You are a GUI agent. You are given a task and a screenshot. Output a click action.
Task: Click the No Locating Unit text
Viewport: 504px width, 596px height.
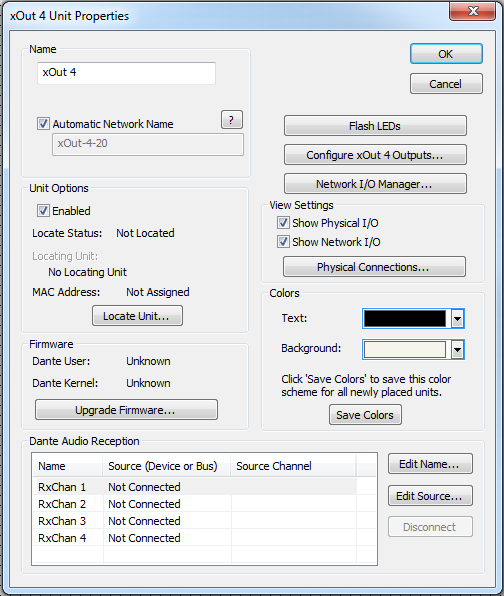point(87,272)
